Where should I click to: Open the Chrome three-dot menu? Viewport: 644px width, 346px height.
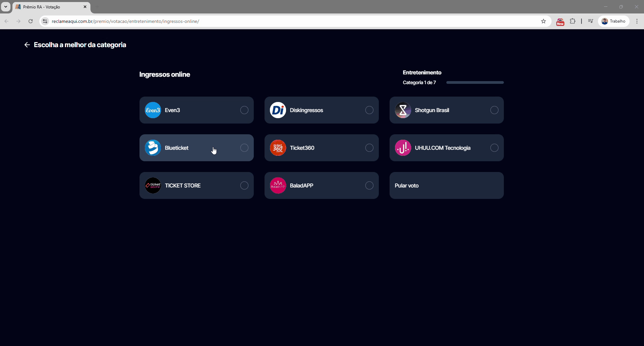tap(637, 21)
